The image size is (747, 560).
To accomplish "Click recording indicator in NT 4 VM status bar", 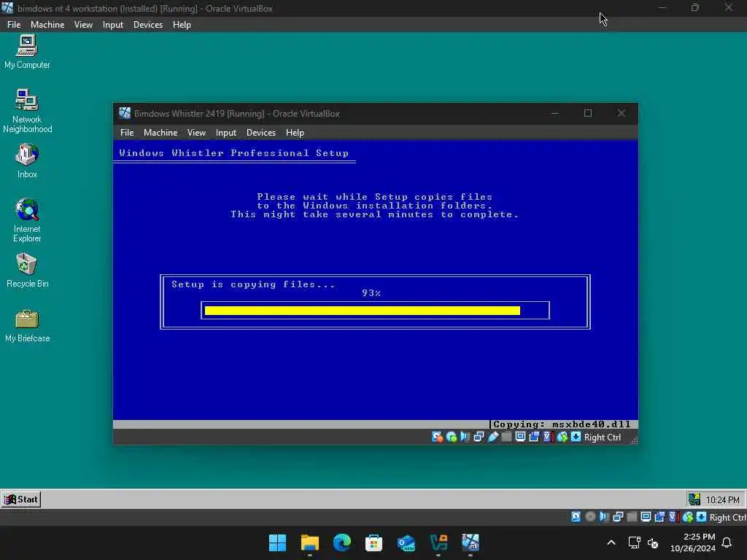I will 659,517.
